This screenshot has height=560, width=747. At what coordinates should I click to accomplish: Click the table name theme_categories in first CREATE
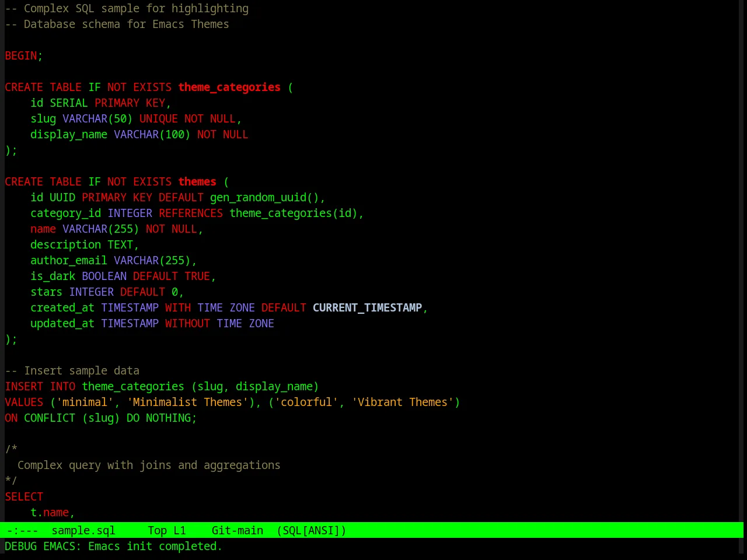pyautogui.click(x=229, y=87)
